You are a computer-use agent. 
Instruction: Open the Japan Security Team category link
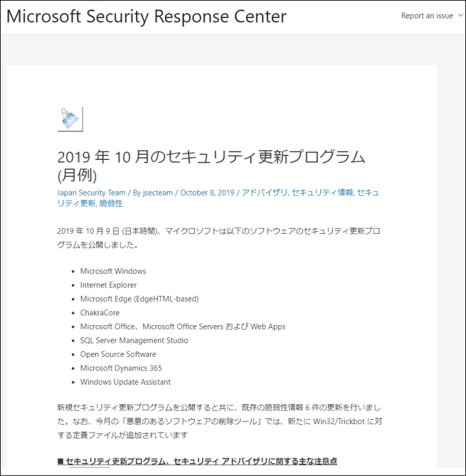coord(91,192)
